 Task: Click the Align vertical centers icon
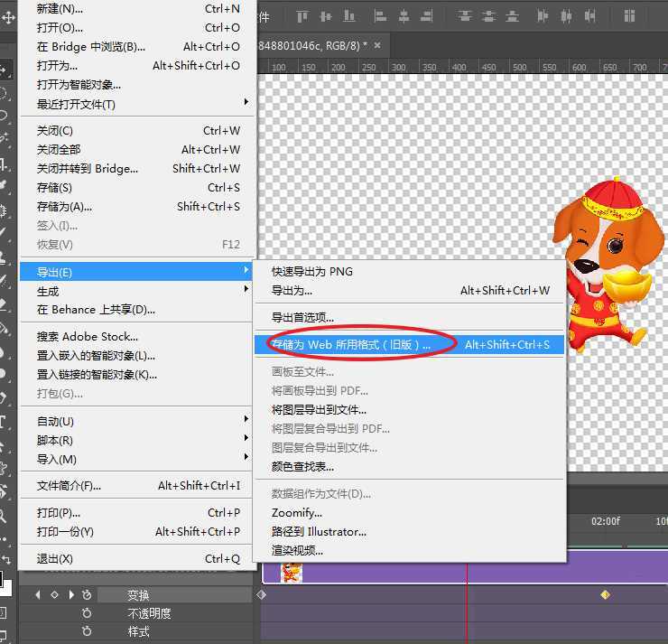tap(326, 16)
